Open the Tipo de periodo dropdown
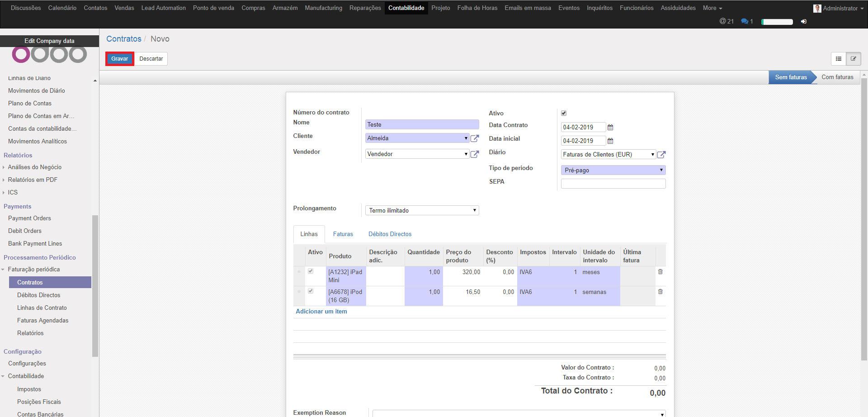Image resolution: width=868 pixels, height=417 pixels. coord(613,171)
